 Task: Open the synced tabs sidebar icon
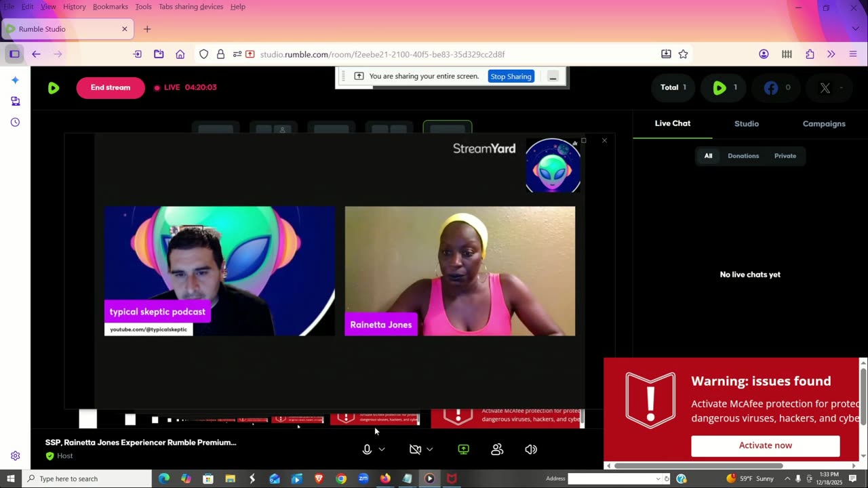click(15, 101)
